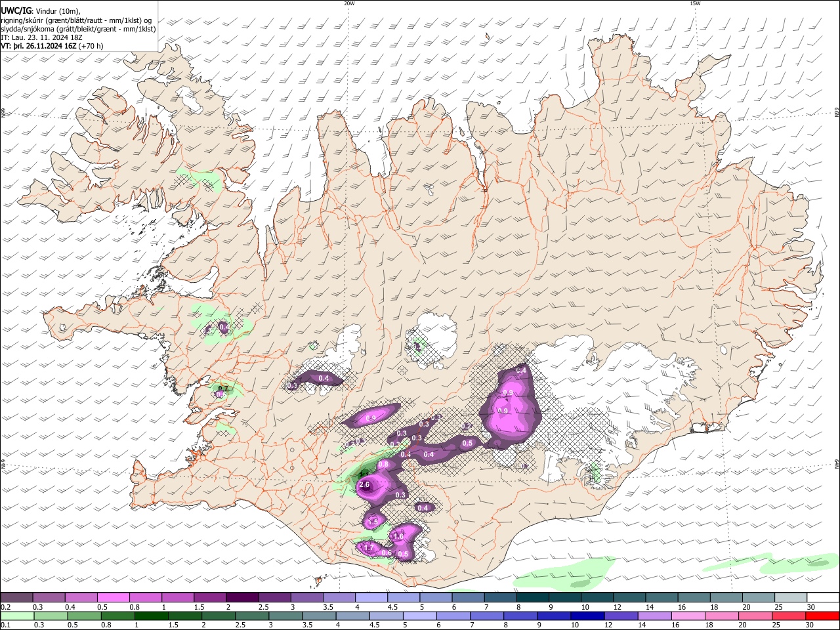Pick the darkest purple 2–2.5 swatch, upper legend row
The width and height of the screenshot is (840, 630).
(242, 597)
